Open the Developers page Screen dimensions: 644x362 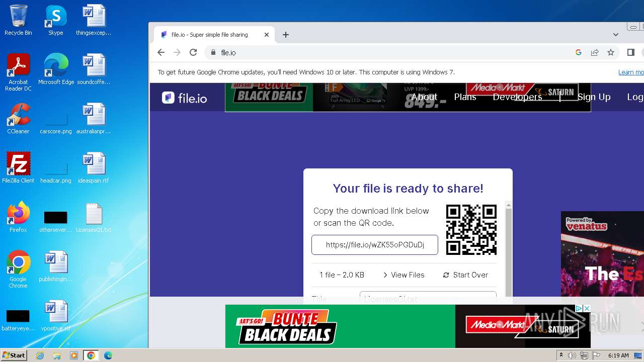517,97
